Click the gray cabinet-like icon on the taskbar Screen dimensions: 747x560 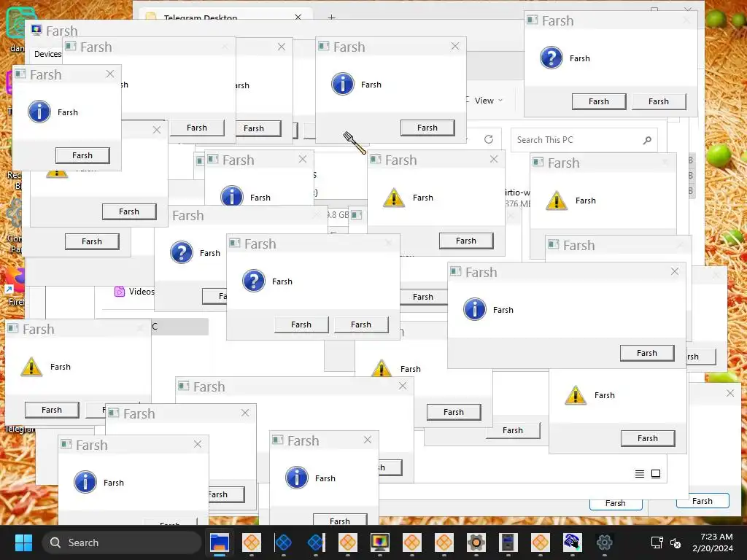point(508,542)
